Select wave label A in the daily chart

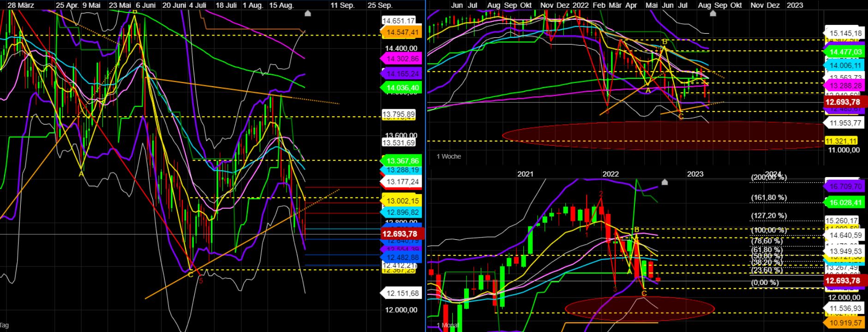[81, 174]
